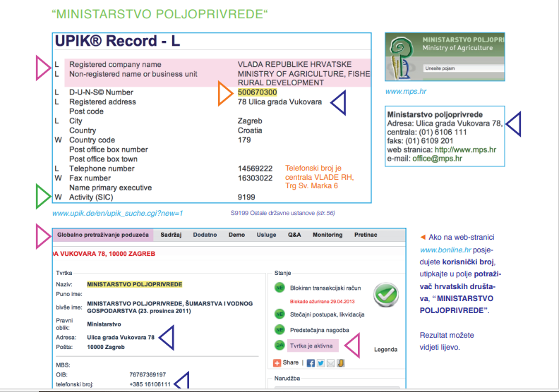Click the Country code value 179

click(244, 140)
